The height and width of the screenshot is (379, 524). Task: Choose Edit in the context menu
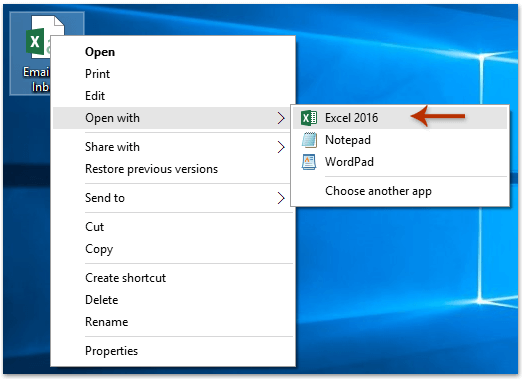pos(173,96)
